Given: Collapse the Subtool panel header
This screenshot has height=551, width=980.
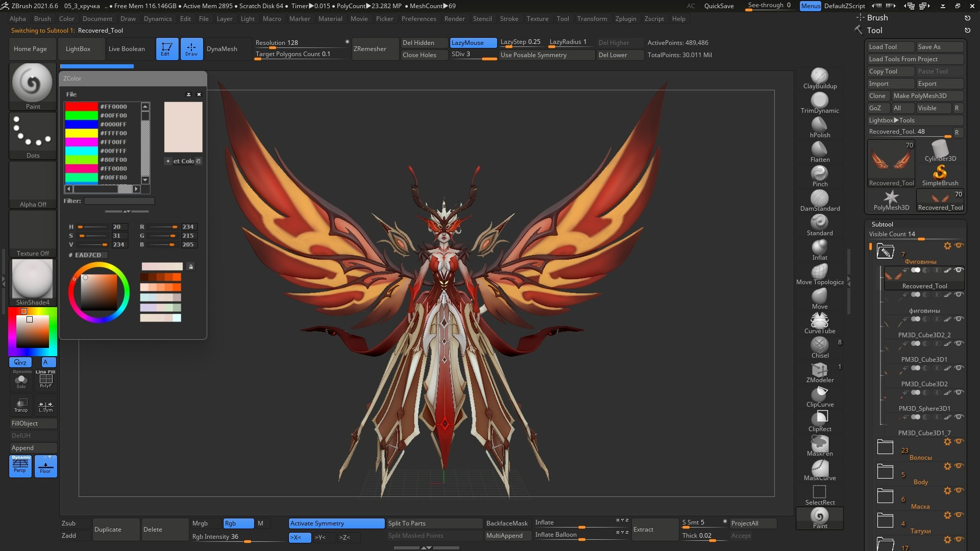Looking at the screenshot, I should [882, 224].
